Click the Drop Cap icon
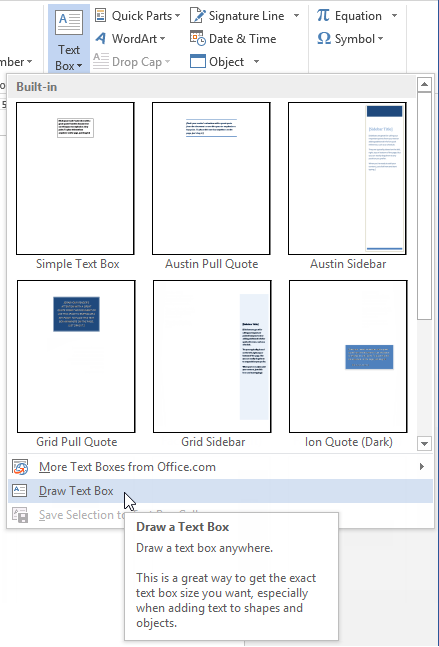This screenshot has width=439, height=647. (x=101, y=61)
